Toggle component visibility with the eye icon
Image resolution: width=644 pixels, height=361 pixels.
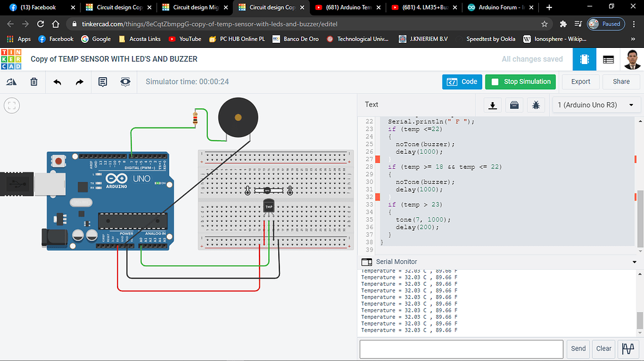(x=124, y=82)
